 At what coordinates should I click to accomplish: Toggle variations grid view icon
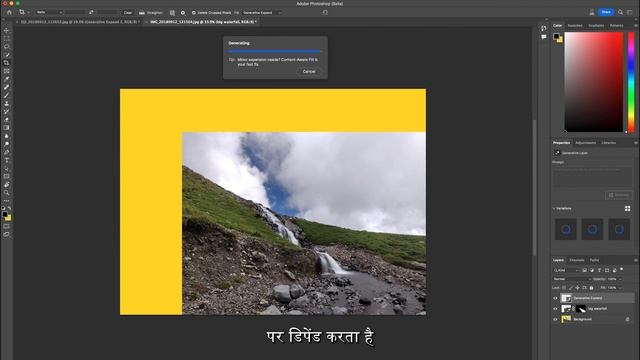point(627,209)
